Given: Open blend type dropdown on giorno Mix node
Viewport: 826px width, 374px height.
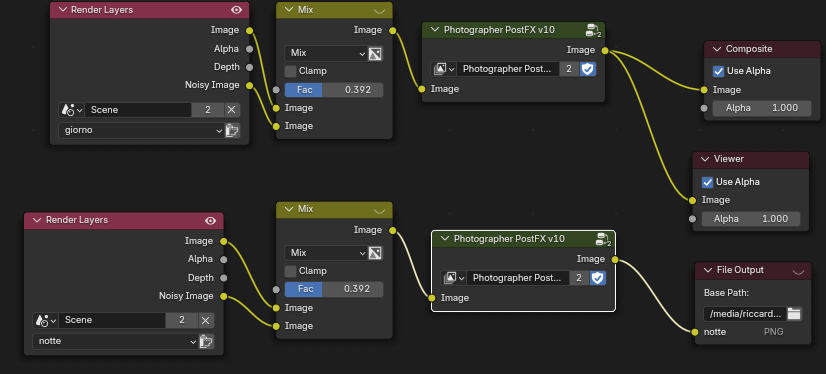Looking at the screenshot, I should click(326, 53).
